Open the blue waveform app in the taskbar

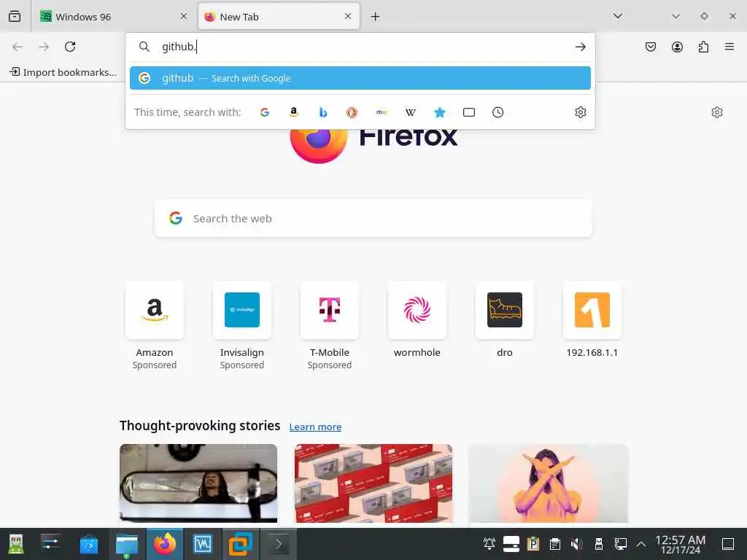click(203, 544)
